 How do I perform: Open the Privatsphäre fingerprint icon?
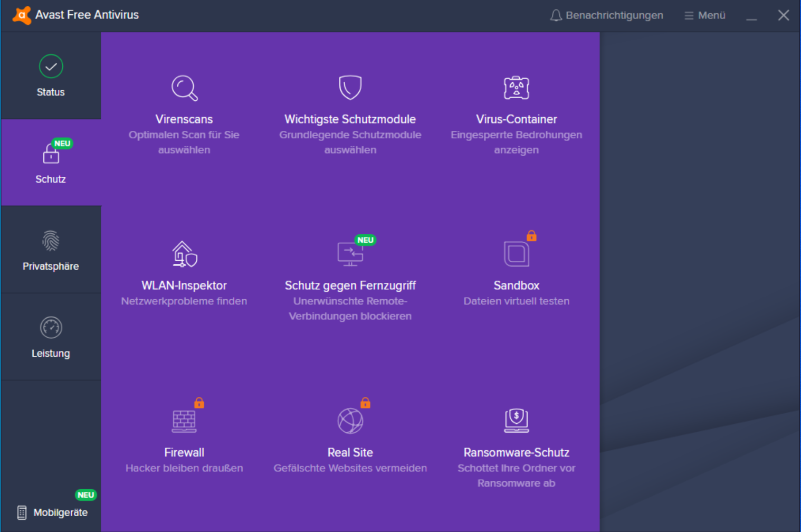[51, 241]
